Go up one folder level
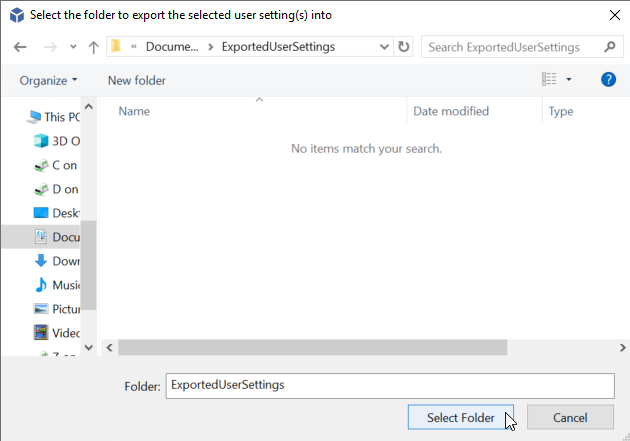This screenshot has width=630, height=441. pos(94,47)
